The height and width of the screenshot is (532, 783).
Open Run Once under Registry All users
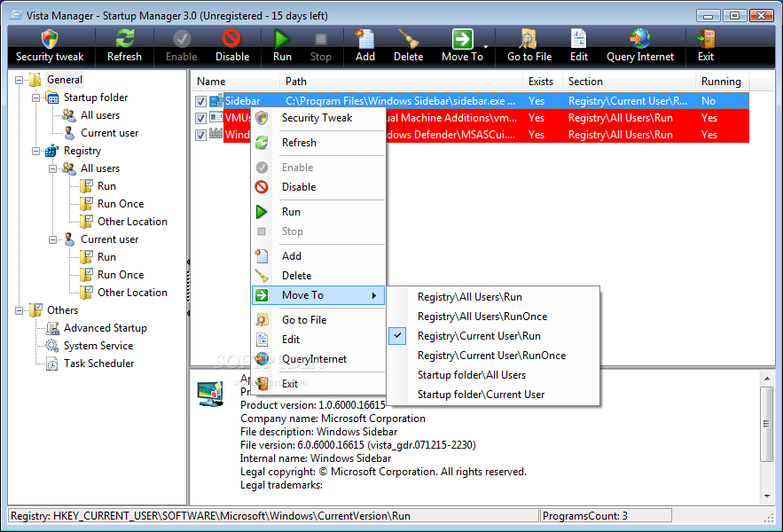click(121, 204)
